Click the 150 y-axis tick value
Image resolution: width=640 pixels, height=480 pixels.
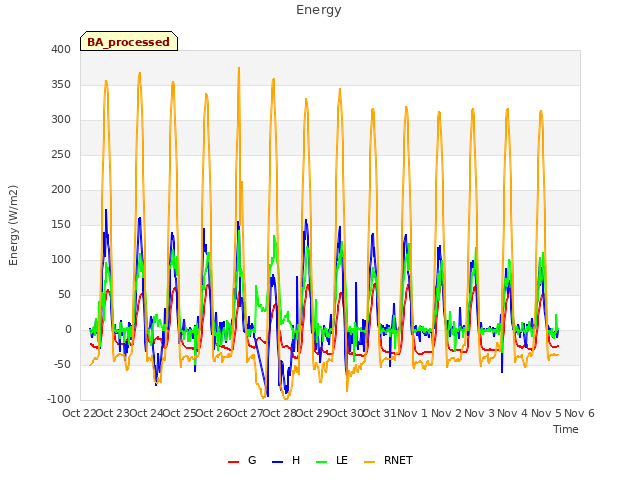coord(61,224)
